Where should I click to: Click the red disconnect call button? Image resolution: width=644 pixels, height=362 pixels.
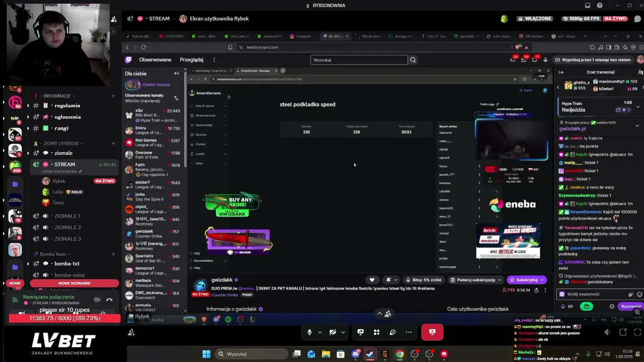[x=432, y=332]
